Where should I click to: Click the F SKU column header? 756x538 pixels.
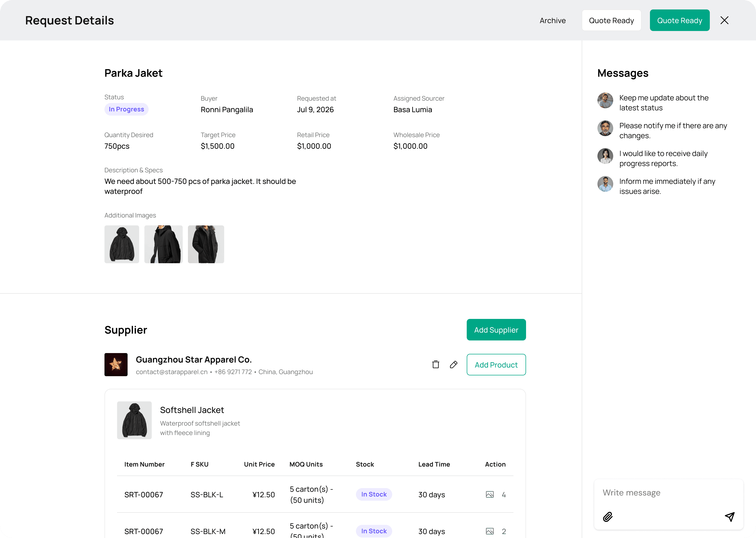(x=199, y=464)
